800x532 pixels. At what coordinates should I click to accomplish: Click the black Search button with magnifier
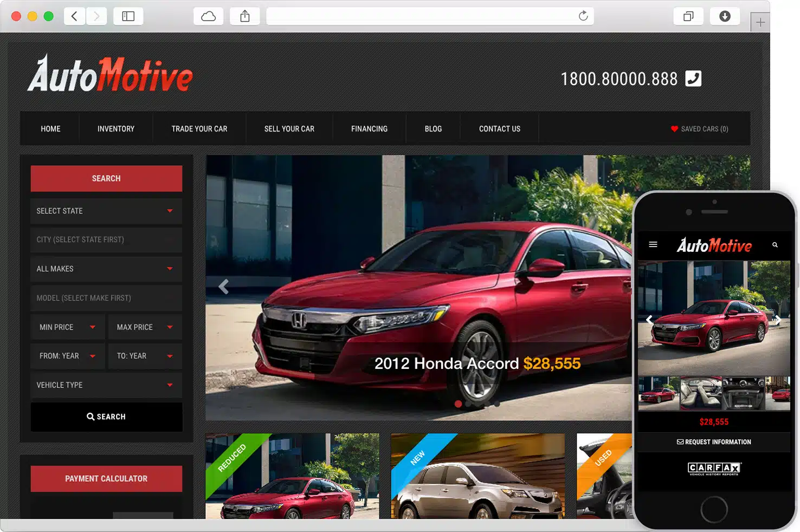click(106, 417)
